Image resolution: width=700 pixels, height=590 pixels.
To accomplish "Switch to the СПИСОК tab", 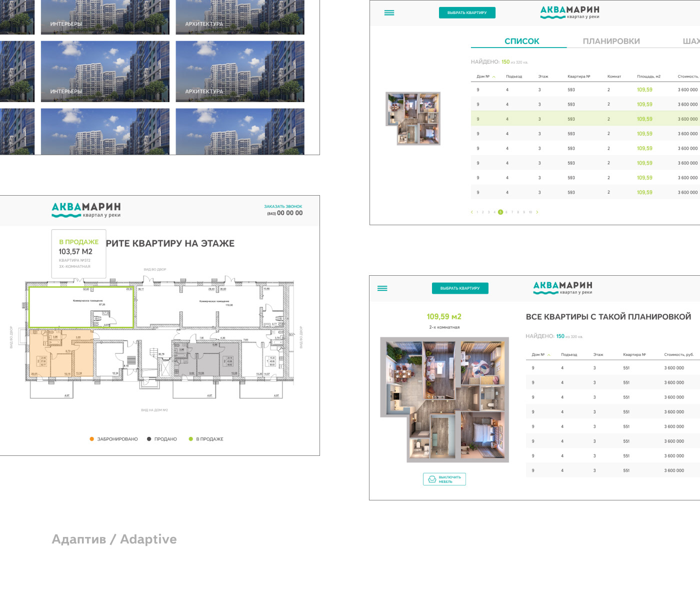I will [x=521, y=41].
